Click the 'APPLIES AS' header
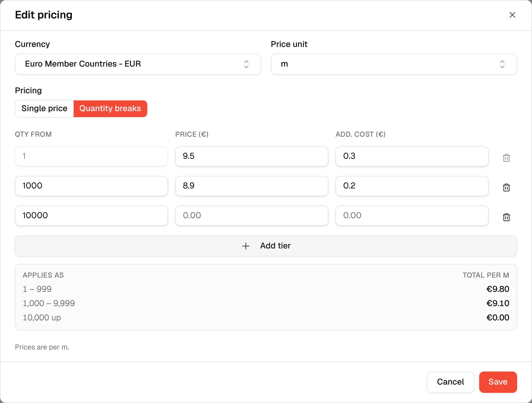Image resolution: width=532 pixels, height=403 pixels. tap(43, 275)
